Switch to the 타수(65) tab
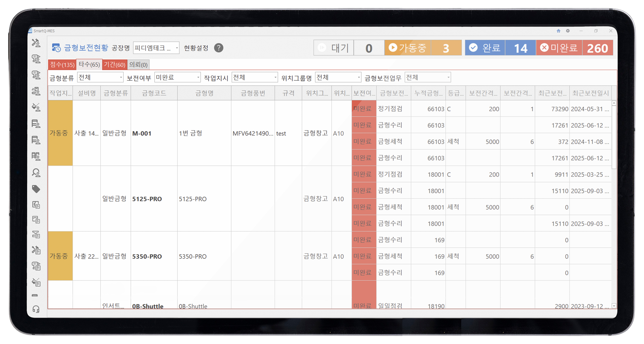This screenshot has width=644, height=344. [89, 64]
